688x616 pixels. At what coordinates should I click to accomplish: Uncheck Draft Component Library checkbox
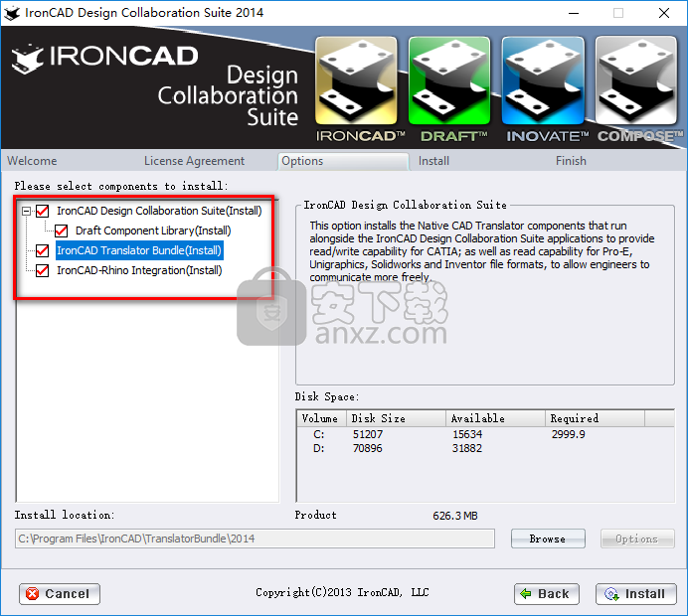click(x=61, y=231)
